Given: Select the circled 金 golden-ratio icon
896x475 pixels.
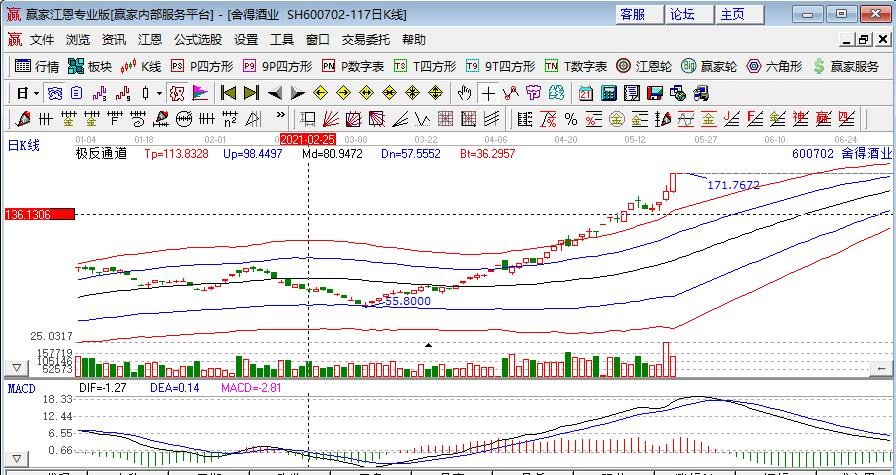Looking at the screenshot, I should 617,119.
